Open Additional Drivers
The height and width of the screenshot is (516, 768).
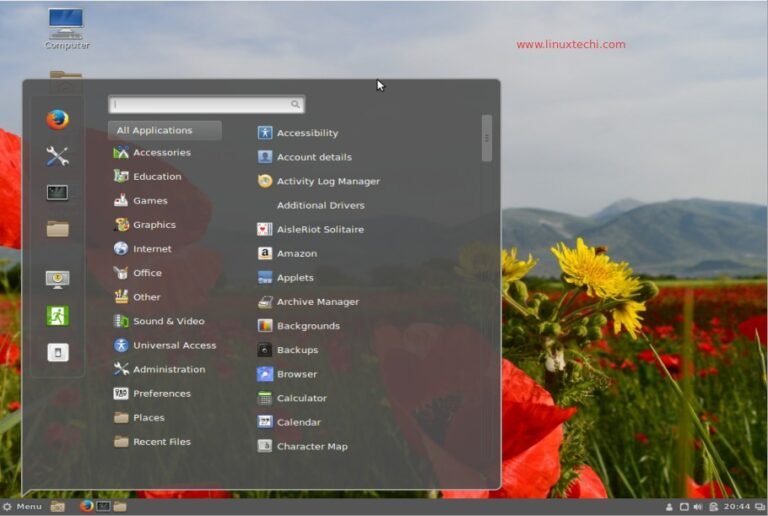click(320, 205)
